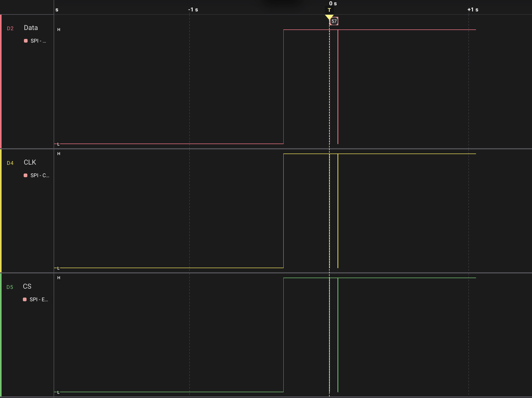The image size is (532, 398).
Task: Toggle the H level marker on CS channel
Action: (59, 278)
